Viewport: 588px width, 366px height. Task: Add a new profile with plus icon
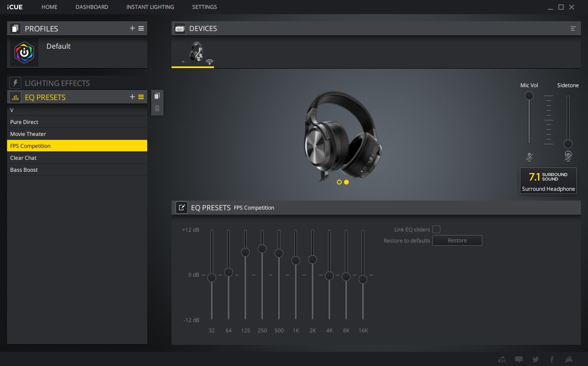coord(132,28)
